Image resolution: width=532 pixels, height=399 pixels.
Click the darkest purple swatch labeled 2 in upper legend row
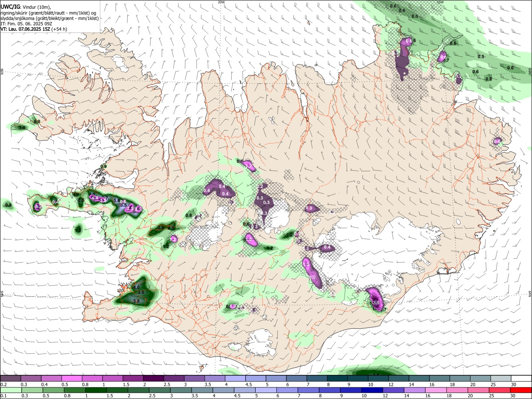coord(153,378)
